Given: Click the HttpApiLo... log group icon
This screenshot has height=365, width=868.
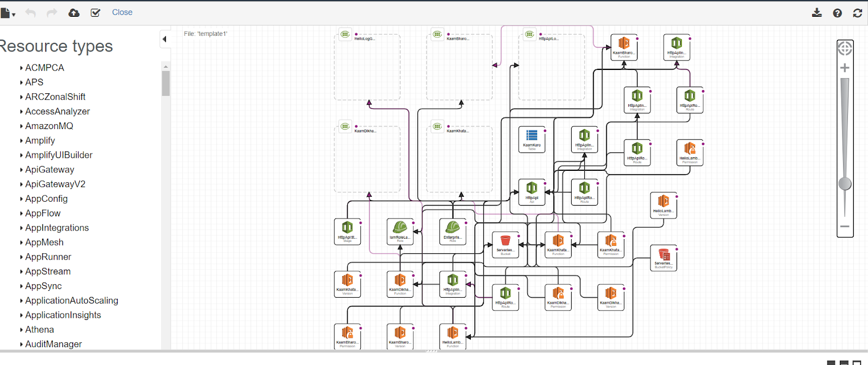Looking at the screenshot, I should click(529, 34).
